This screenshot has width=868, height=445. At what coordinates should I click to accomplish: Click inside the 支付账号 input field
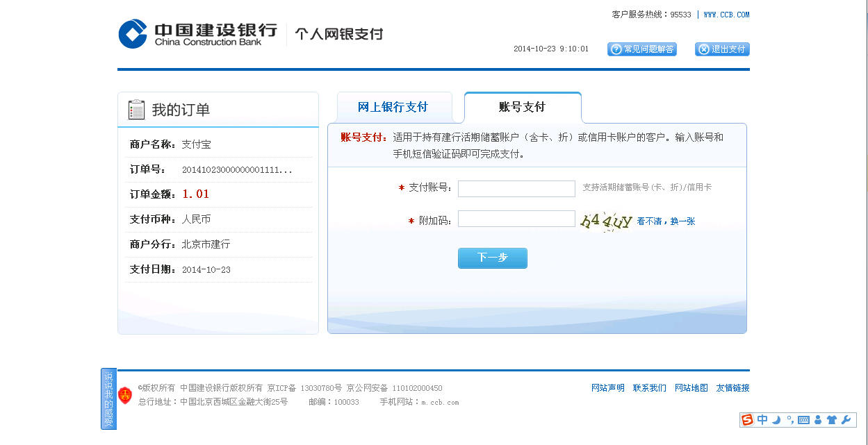pos(516,188)
